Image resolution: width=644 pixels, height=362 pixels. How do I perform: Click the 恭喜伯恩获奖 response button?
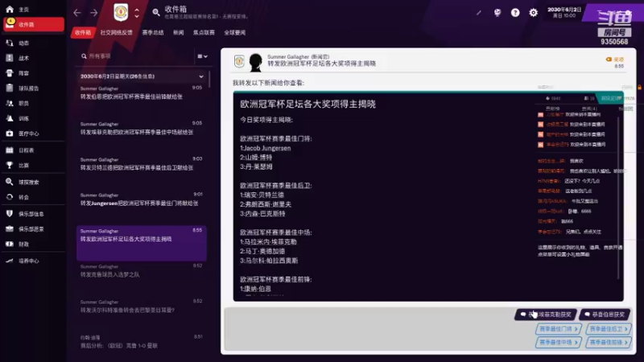605,315
